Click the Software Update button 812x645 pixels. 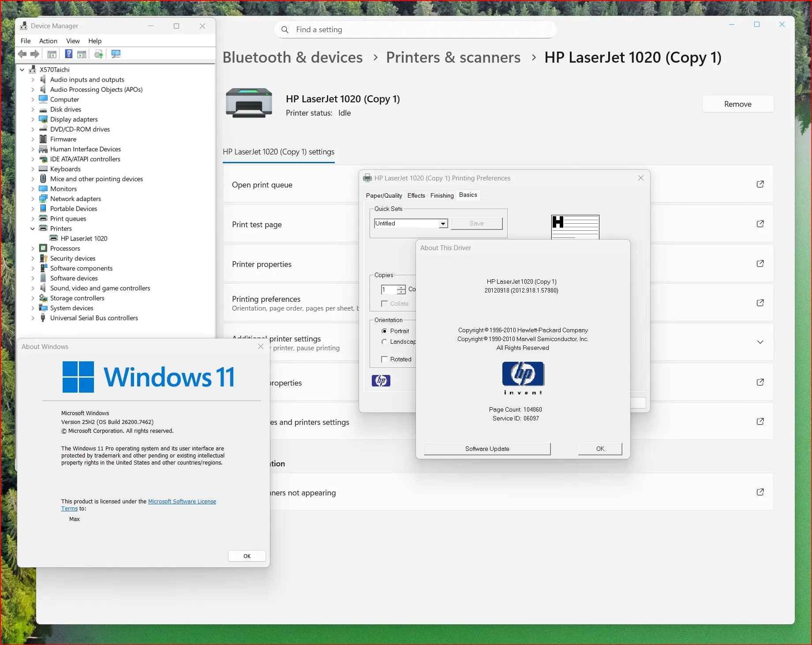pyautogui.click(x=487, y=449)
